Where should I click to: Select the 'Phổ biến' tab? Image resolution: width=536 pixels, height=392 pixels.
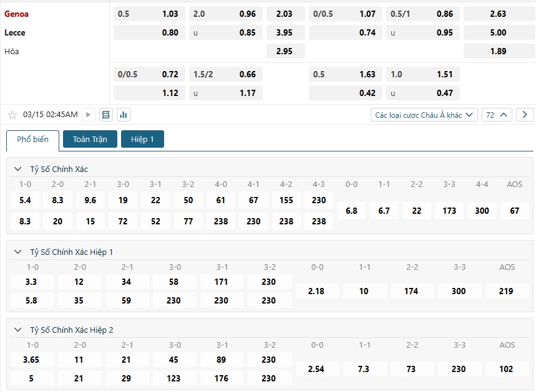32,140
